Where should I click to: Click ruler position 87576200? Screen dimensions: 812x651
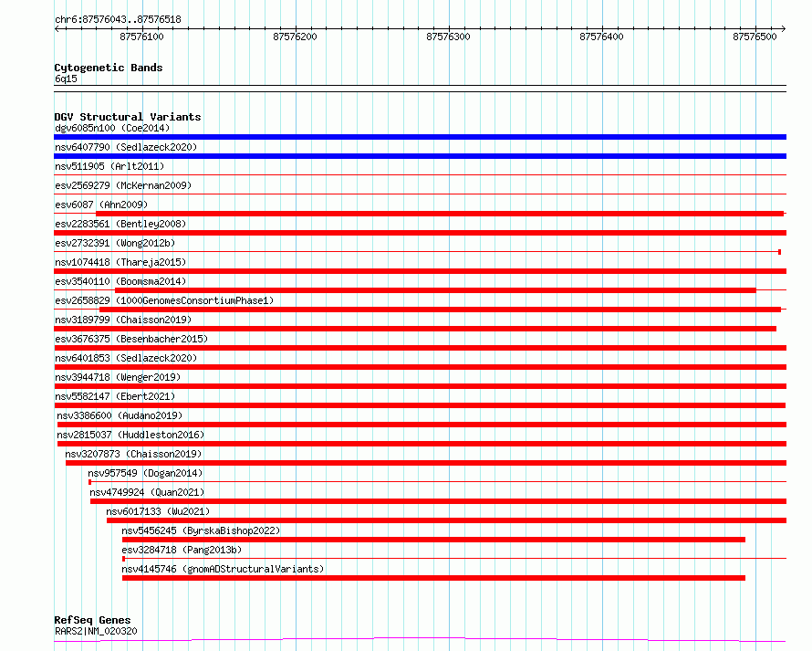click(x=295, y=37)
